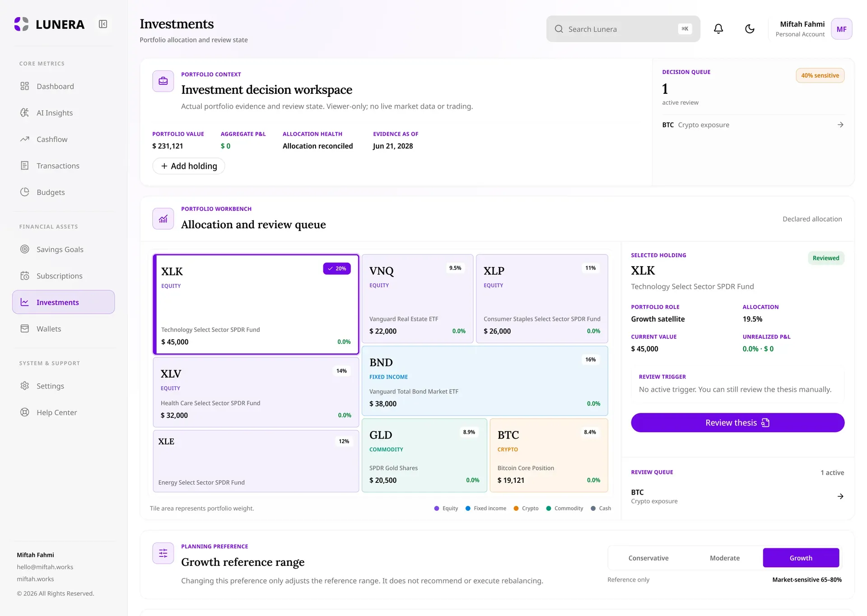Click the planning preference sliders icon
The image size is (867, 616).
[163, 553]
